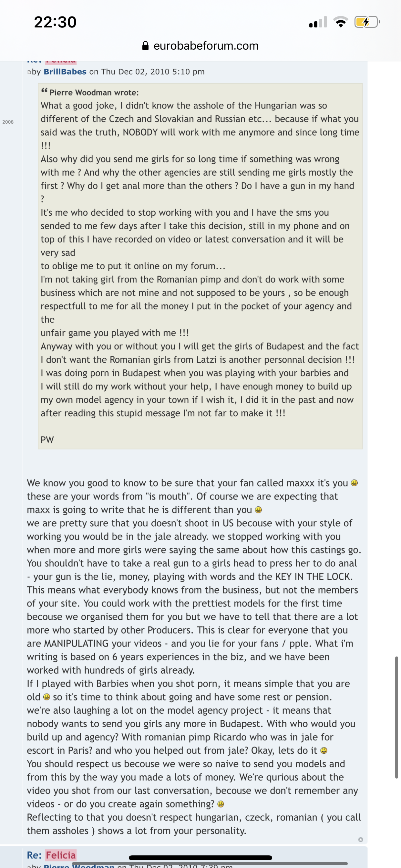Open the partially hidden Pierre Woodman author link
Image resolution: width=401 pixels, height=868 pixels.
pos(79,865)
